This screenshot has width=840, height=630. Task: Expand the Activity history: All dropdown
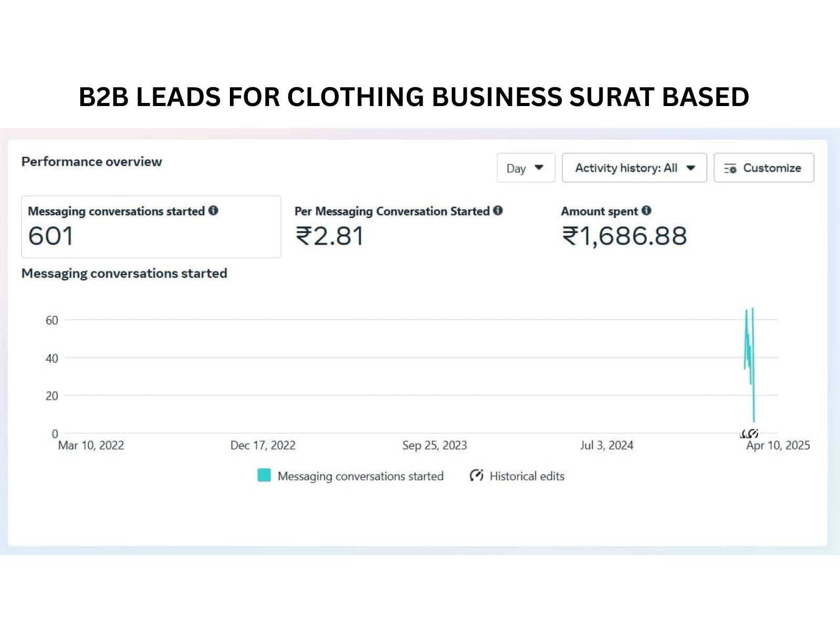634,168
